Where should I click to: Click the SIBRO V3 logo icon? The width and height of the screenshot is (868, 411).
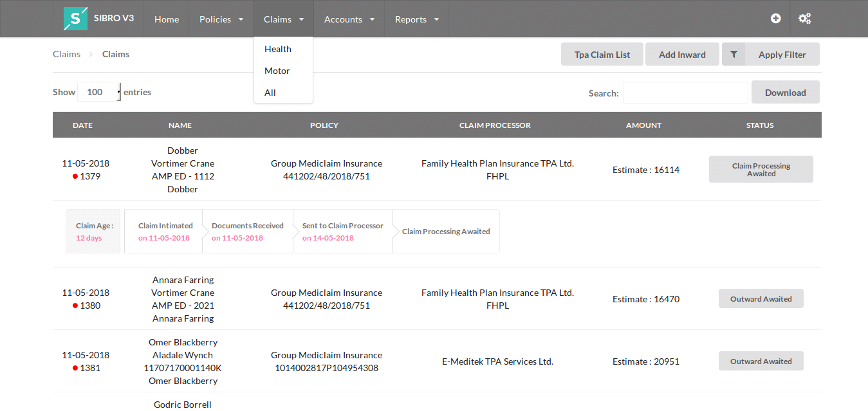pos(75,19)
